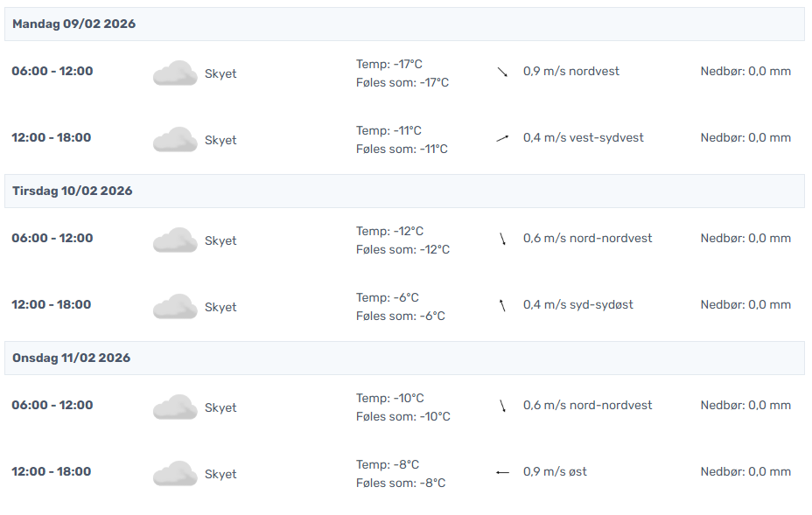Screen dimensions: 812x515
Task: Click Nedbør: 0,0 mm for Wednesday afternoon
Action: 745,471
